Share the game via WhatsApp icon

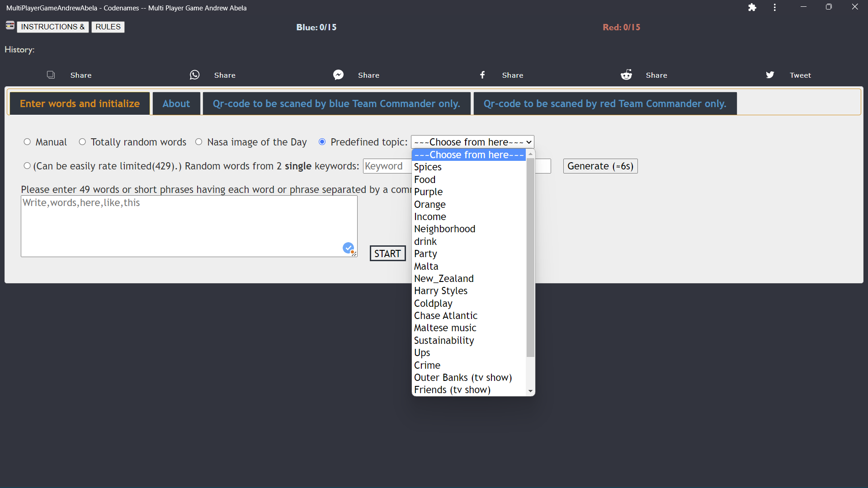click(x=194, y=75)
